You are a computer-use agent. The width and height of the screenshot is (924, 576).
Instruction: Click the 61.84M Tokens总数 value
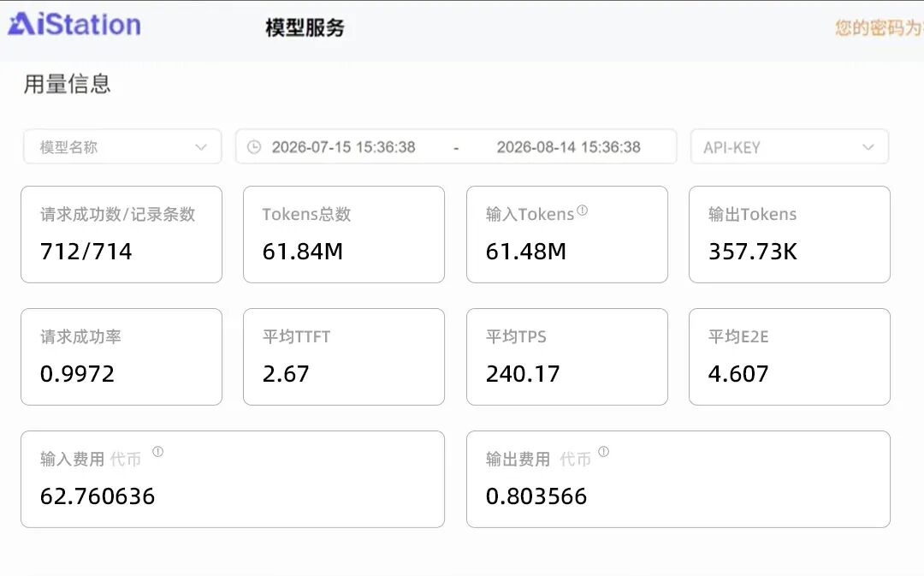[x=302, y=252]
